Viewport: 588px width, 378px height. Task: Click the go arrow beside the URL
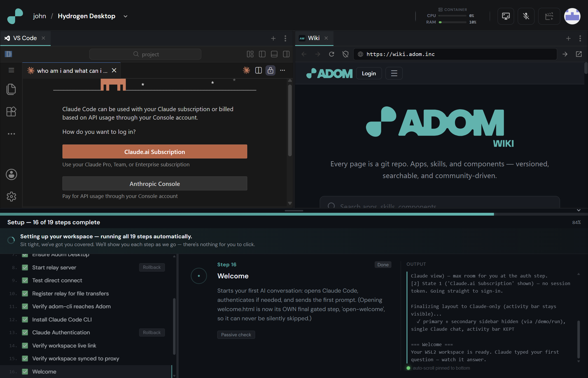(565, 54)
